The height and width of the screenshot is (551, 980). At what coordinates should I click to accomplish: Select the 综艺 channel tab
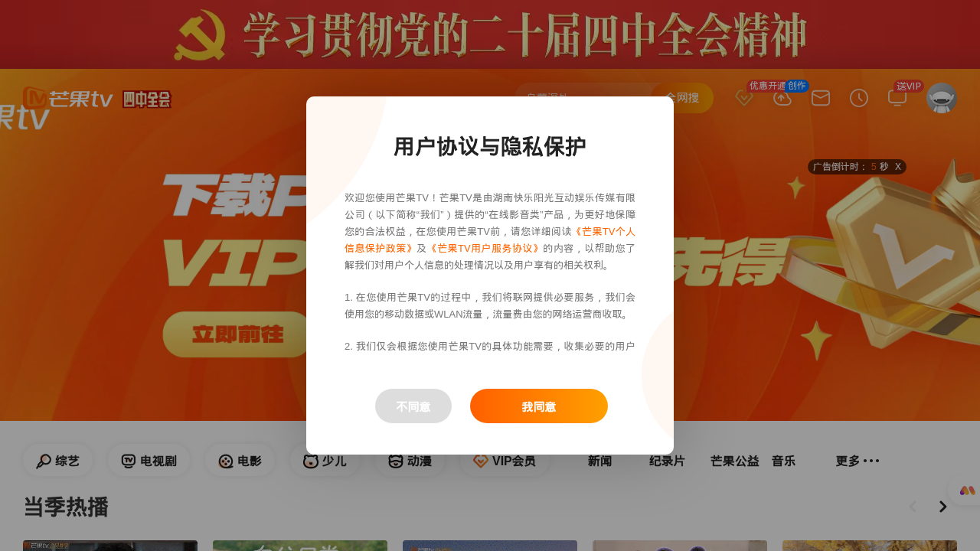[x=58, y=461]
